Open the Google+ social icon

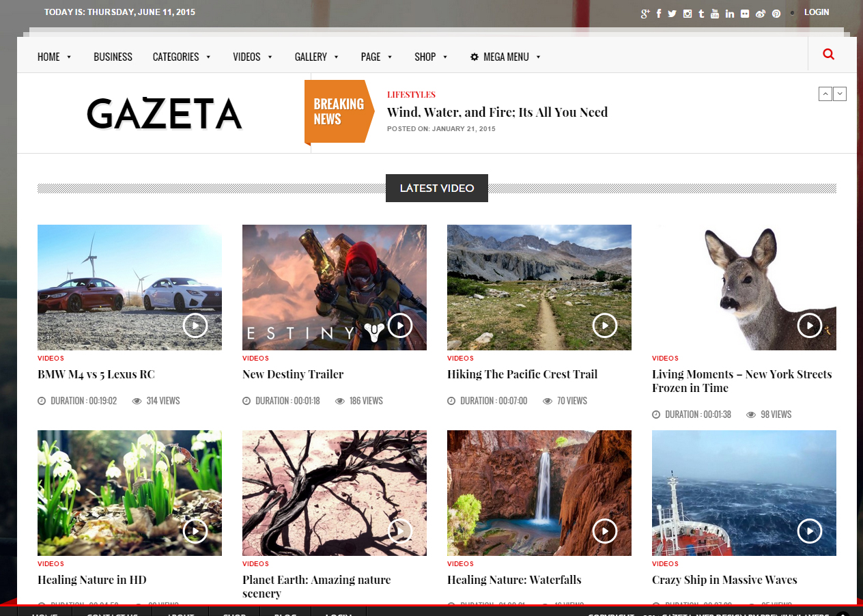click(646, 13)
